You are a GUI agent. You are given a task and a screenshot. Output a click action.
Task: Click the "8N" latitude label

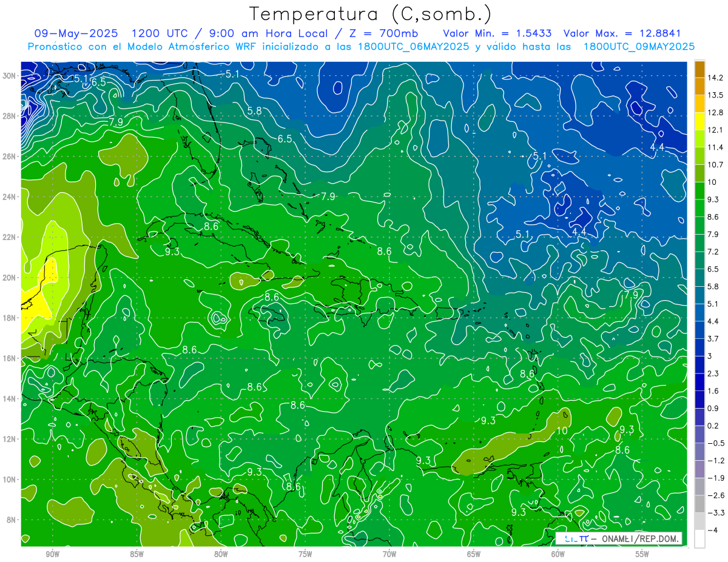pyautogui.click(x=12, y=520)
